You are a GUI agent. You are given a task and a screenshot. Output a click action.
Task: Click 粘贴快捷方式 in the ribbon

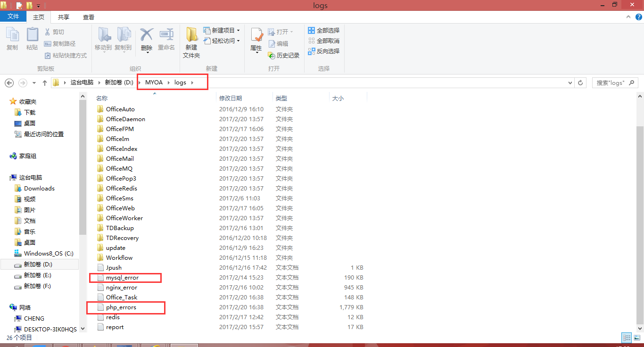point(66,55)
